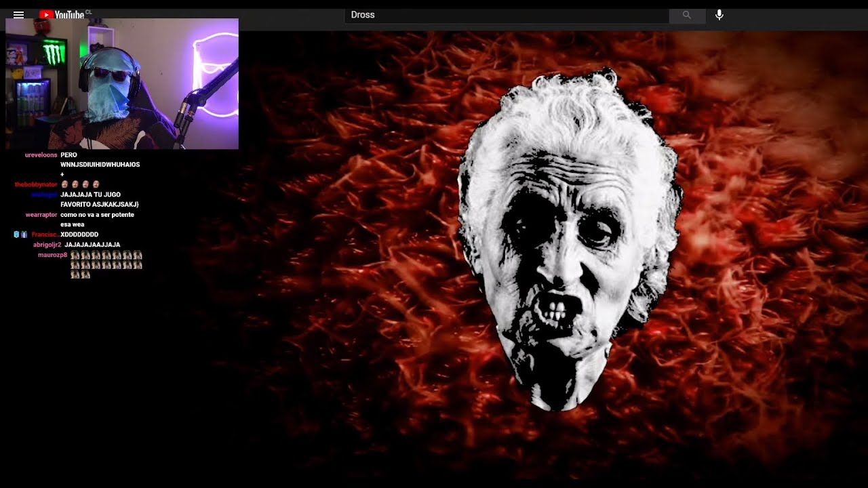Screen dimensions: 868x488
Task: Select chat username "maurozp8"
Action: [x=52, y=255]
